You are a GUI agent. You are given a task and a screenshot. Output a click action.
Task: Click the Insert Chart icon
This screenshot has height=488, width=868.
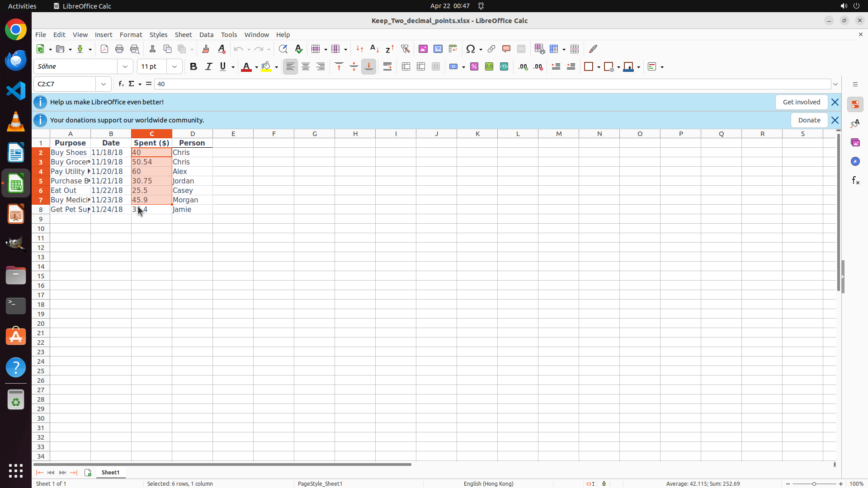(438, 49)
